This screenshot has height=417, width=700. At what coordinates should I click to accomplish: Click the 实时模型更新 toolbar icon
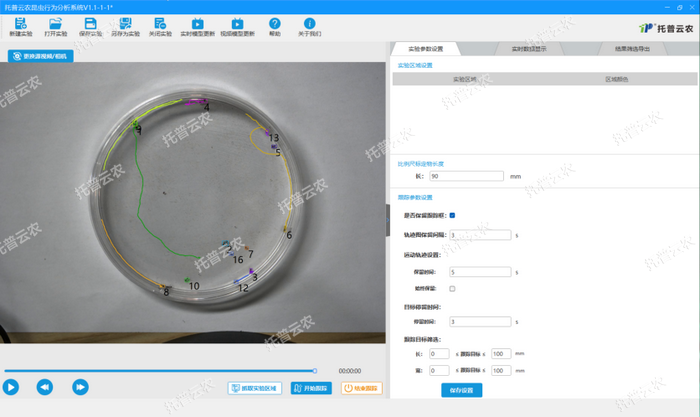(198, 23)
